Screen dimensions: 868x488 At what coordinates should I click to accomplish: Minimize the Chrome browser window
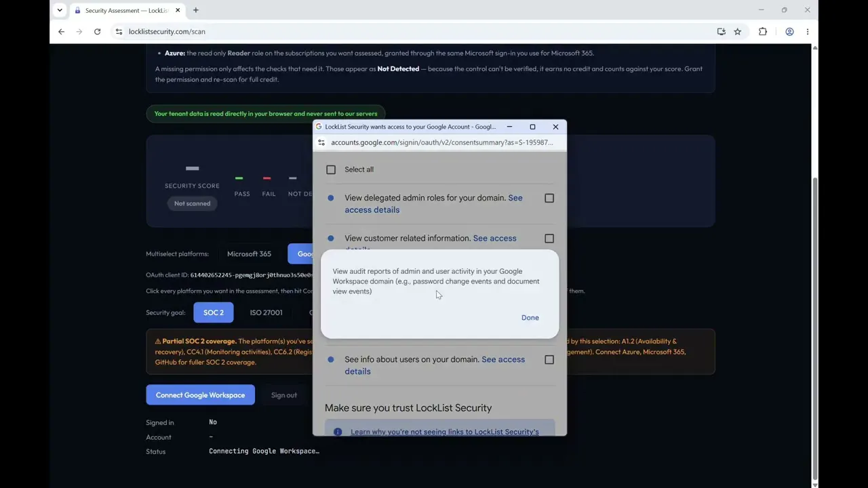(x=761, y=10)
